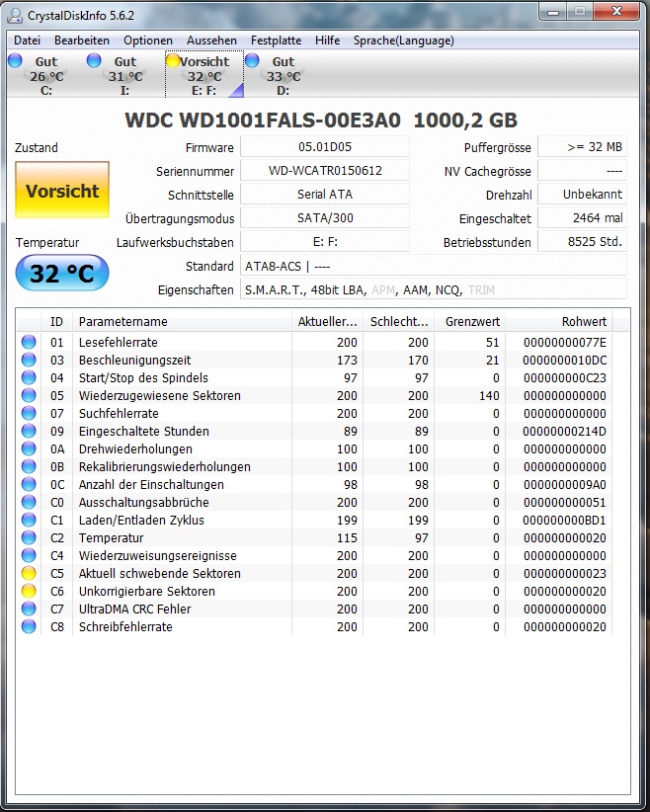Click the status icon for Wiederzugewiesene Sektoren

(x=29, y=395)
